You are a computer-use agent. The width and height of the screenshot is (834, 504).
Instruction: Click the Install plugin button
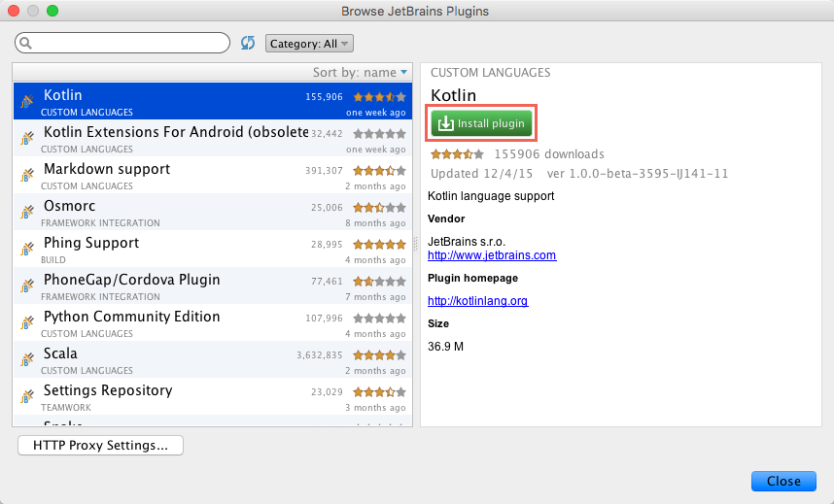click(x=481, y=123)
